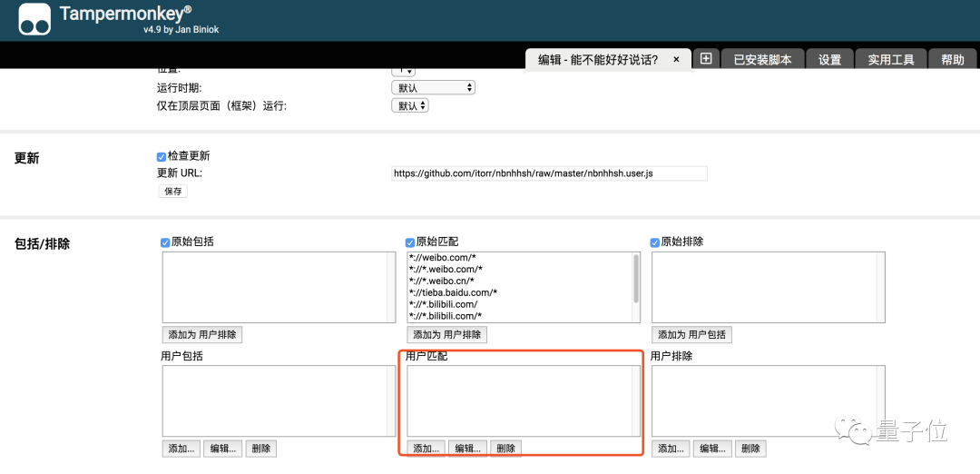Click 编辑... under 用户匹配 list
Image resolution: width=980 pixels, height=474 pixels.
click(x=468, y=449)
